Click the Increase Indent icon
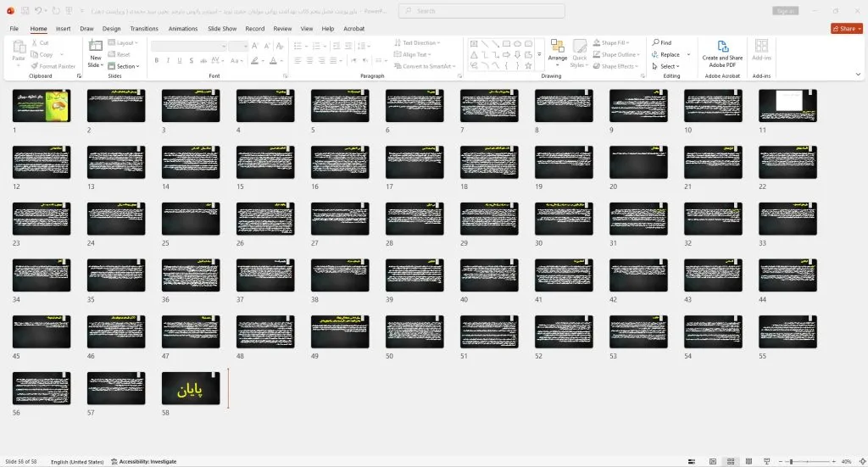 [x=348, y=46]
